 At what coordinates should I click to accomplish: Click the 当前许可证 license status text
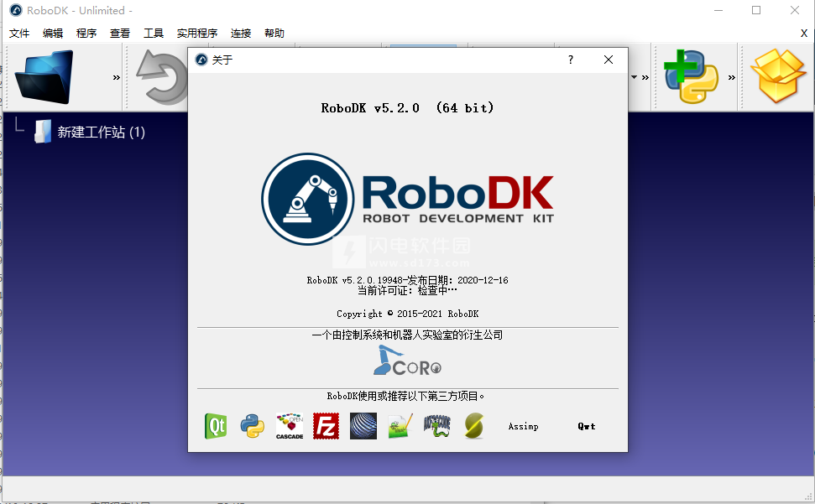[x=408, y=291]
